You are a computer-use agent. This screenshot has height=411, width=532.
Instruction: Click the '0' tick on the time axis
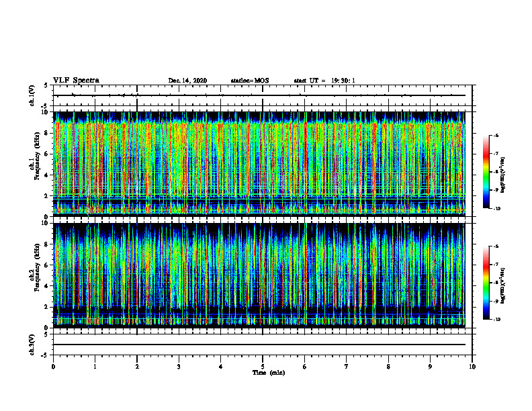pos(53,367)
